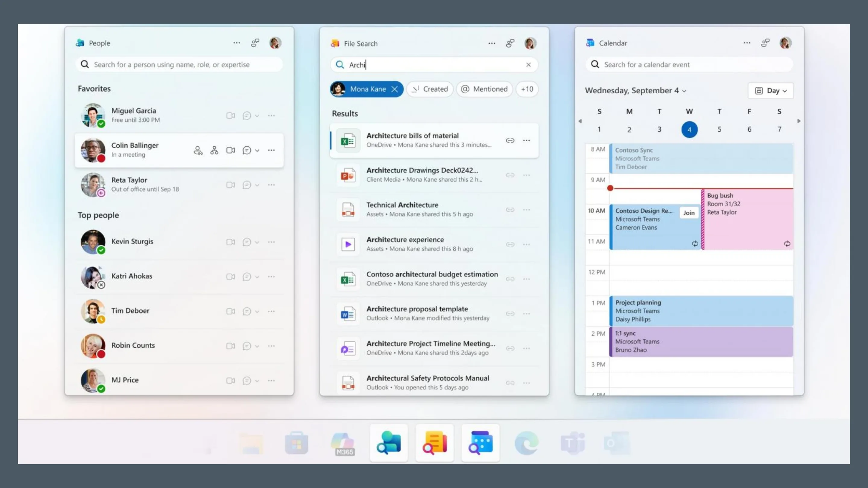Open Calendar panel more options menu
868x488 pixels.
pos(747,43)
